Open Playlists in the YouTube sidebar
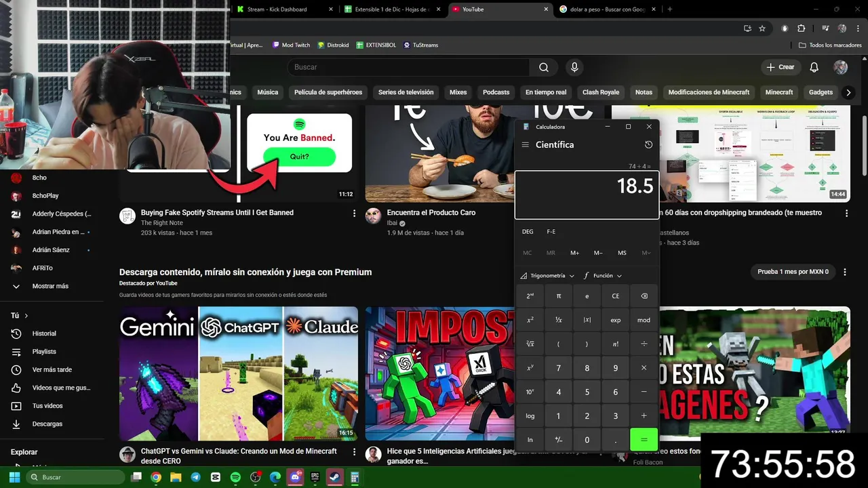 pyautogui.click(x=44, y=352)
